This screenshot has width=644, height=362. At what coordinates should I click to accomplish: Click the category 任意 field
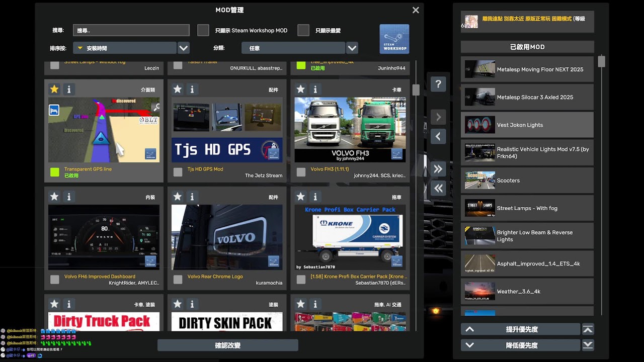(293, 48)
